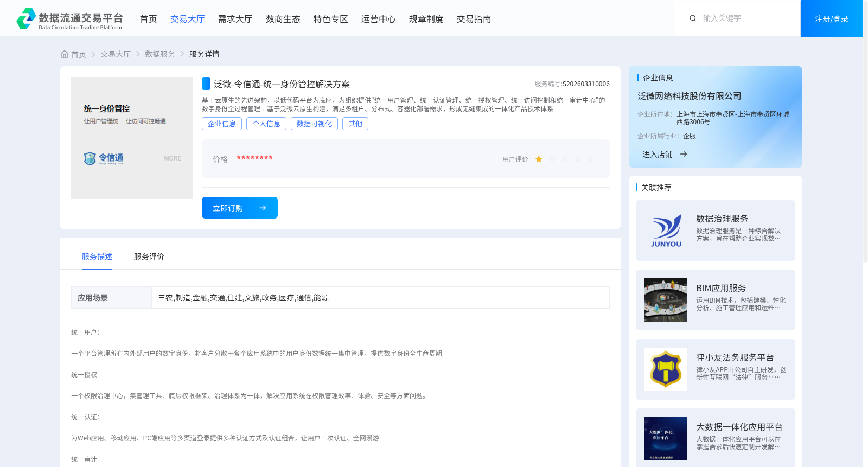This screenshot has height=467, width=868.
Task: Open 需求大厅 in top navigation
Action: tap(235, 19)
